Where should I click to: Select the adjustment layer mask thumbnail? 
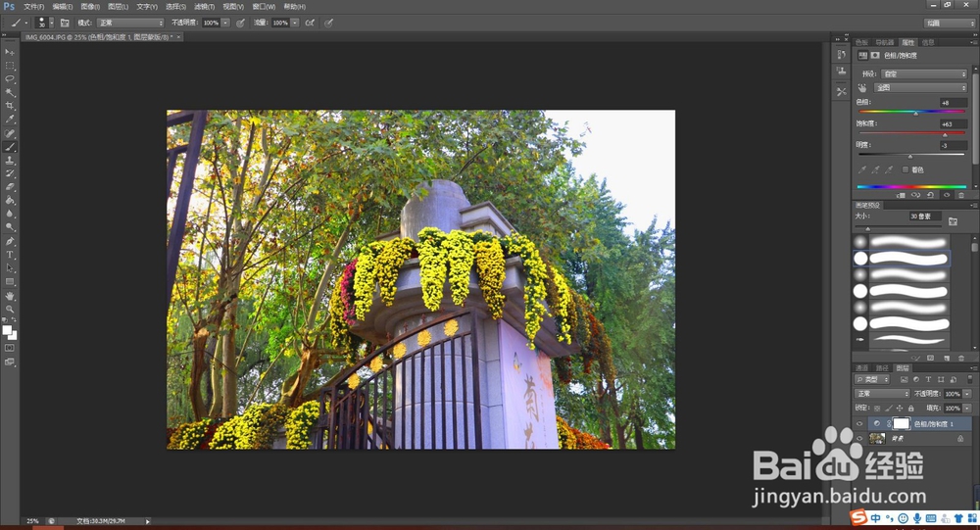(901, 424)
